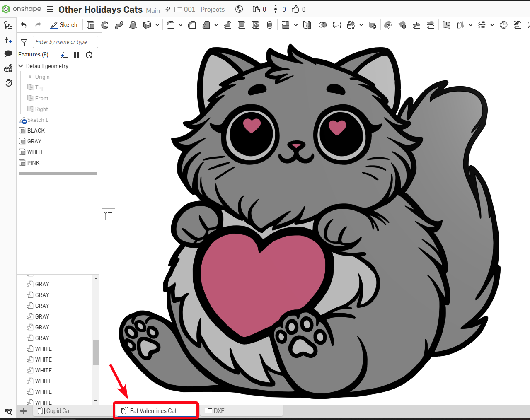Viewport: 530px width, 420px height.
Task: Open the 001 - Projects folder link
Action: (x=200, y=10)
